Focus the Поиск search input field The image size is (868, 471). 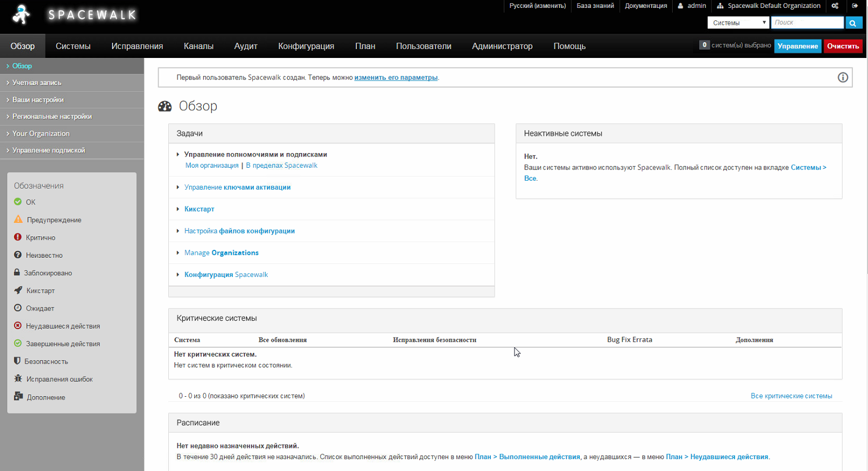[x=807, y=23]
